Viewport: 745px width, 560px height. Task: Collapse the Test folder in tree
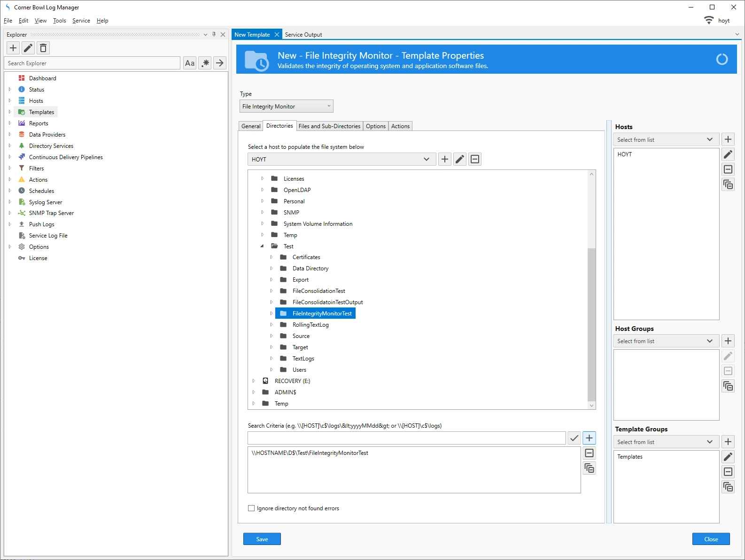point(262,246)
